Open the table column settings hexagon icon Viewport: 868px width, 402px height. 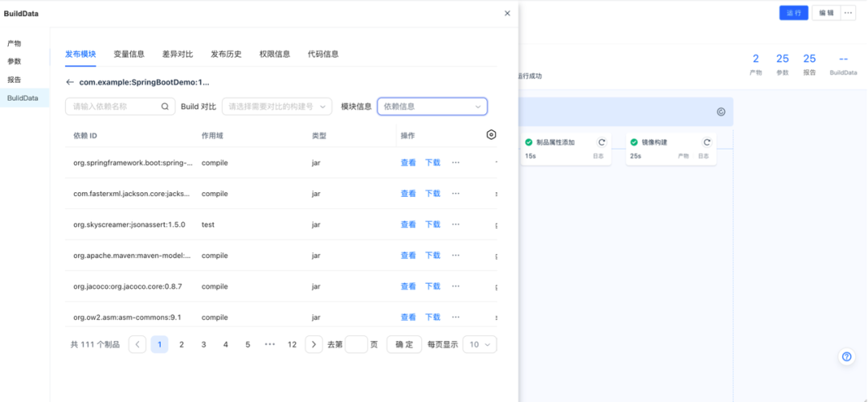click(491, 135)
